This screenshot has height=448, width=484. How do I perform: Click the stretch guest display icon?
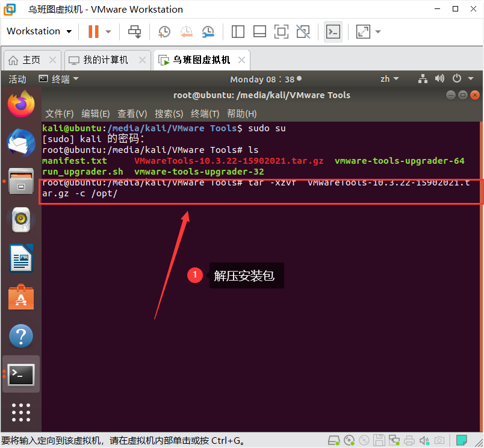click(x=363, y=31)
